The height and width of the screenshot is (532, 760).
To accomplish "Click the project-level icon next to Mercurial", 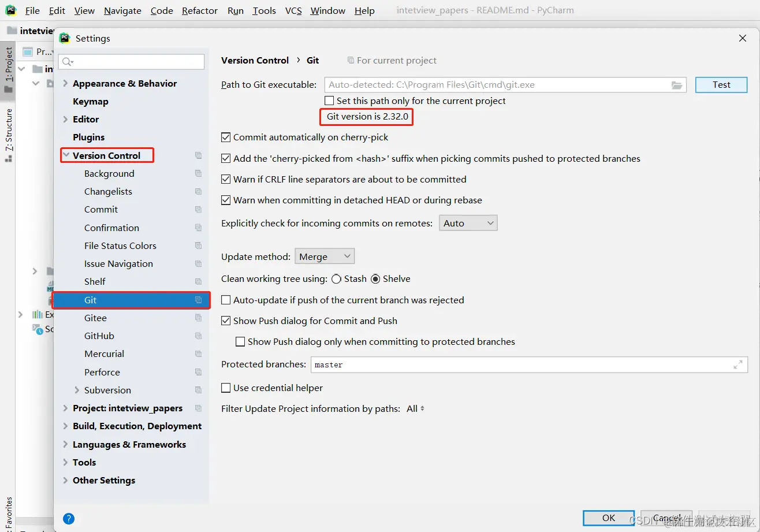I will point(198,354).
